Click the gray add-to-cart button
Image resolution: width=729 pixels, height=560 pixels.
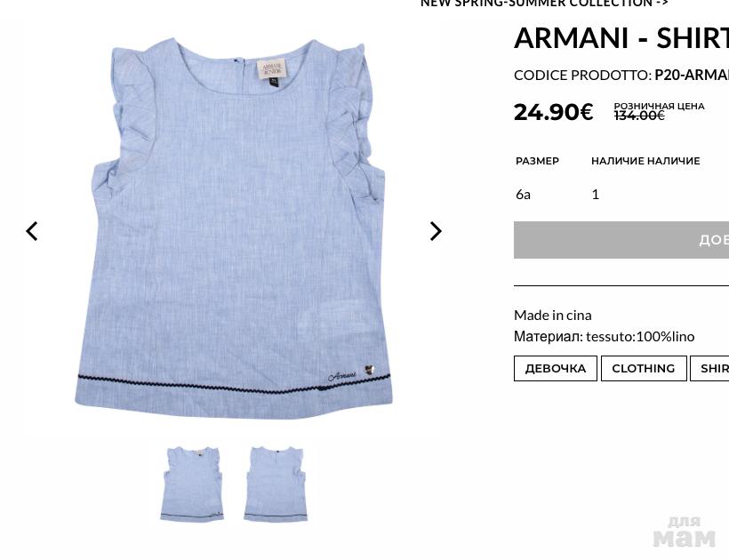tap(621, 240)
